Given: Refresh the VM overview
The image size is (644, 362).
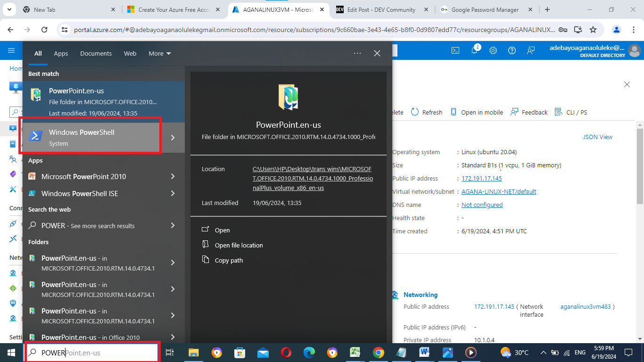Looking at the screenshot, I should coord(427,112).
